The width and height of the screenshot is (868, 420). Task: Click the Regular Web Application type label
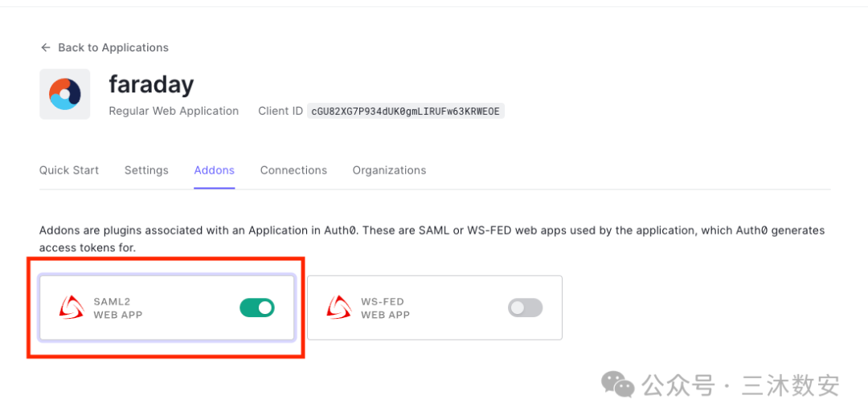point(174,112)
